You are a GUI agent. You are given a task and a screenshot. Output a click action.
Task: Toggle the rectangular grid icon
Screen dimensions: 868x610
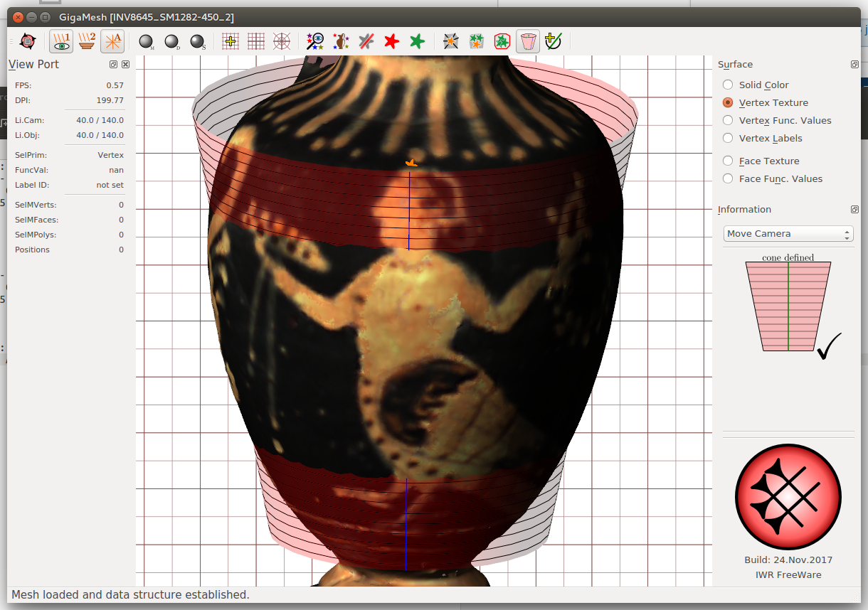click(x=256, y=42)
